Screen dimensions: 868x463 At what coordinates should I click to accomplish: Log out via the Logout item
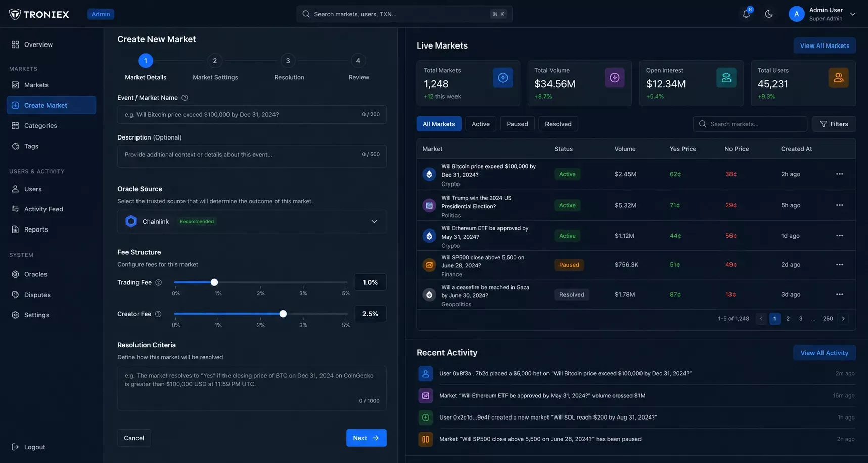pyautogui.click(x=29, y=447)
